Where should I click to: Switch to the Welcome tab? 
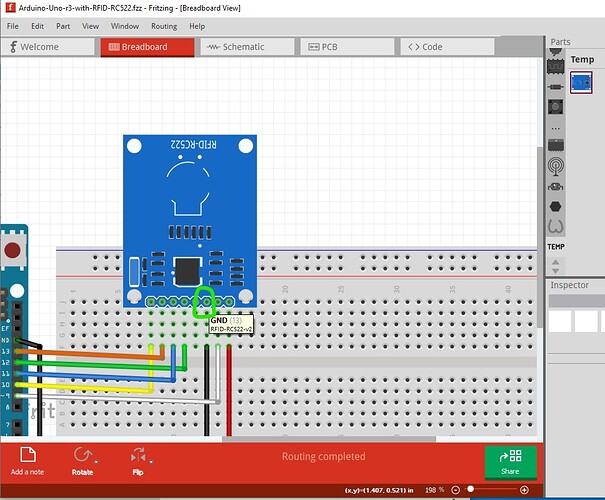[x=47, y=47]
